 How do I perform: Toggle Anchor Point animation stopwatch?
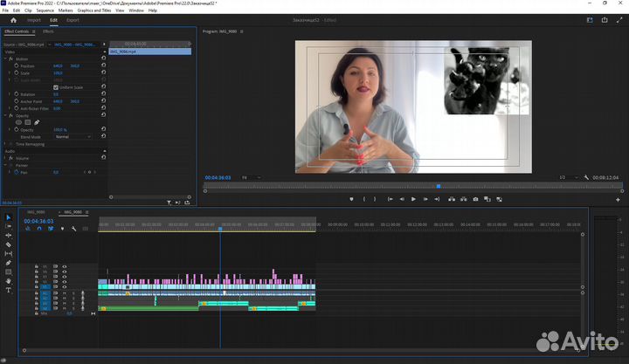(x=17, y=101)
